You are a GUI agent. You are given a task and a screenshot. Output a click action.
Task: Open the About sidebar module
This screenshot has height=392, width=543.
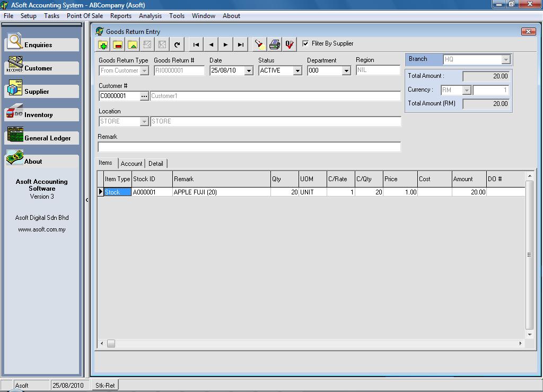[x=41, y=161]
